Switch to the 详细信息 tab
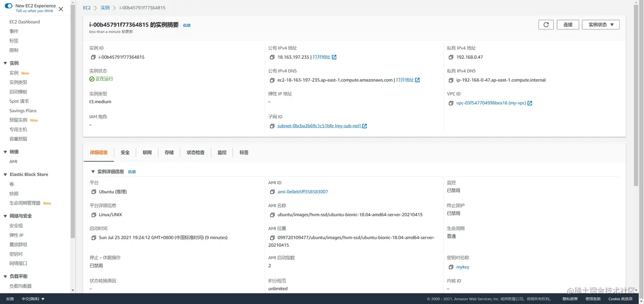Viewport: 644px width, 304px height. (x=99, y=153)
